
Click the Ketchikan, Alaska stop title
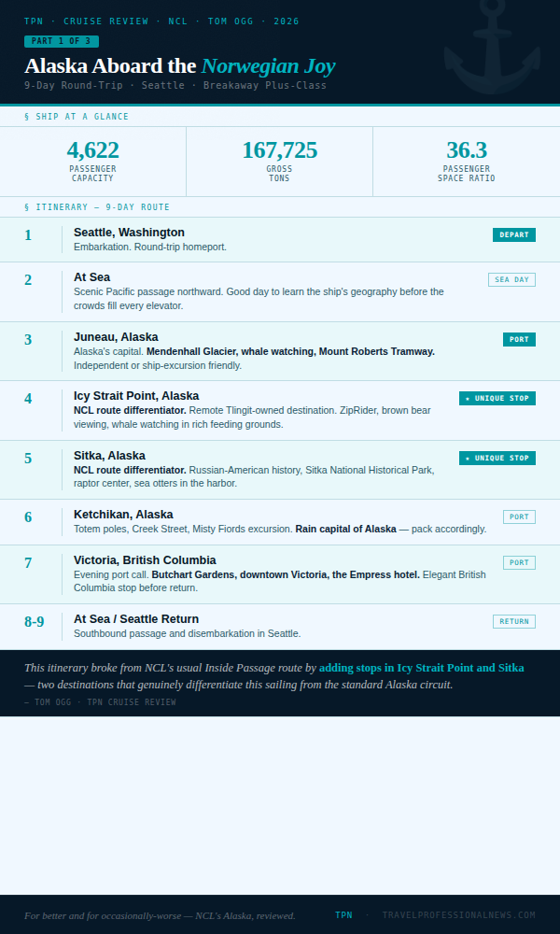click(123, 514)
